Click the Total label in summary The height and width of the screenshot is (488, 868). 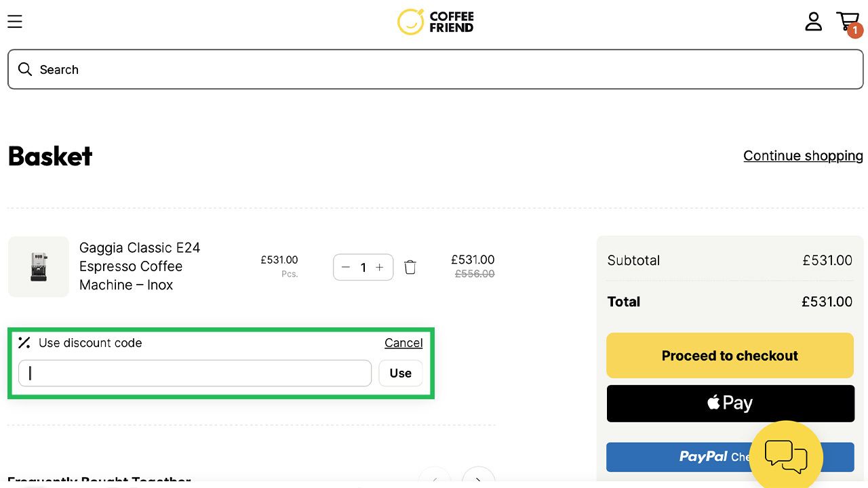(624, 302)
